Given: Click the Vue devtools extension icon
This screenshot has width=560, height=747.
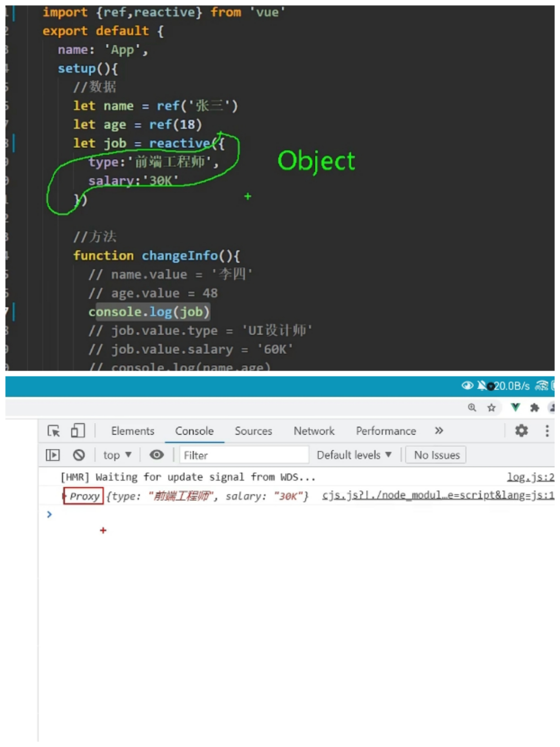Looking at the screenshot, I should click(515, 407).
